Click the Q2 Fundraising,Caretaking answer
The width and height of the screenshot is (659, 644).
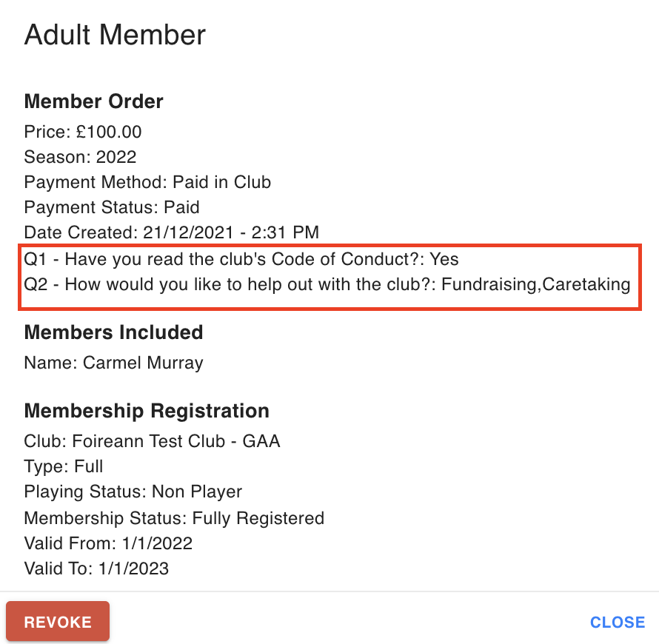[x=327, y=284]
